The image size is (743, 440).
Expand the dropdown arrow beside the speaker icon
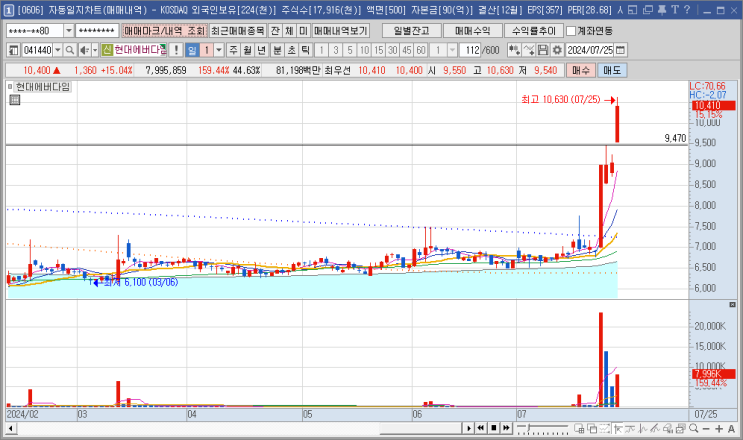[x=95, y=50]
